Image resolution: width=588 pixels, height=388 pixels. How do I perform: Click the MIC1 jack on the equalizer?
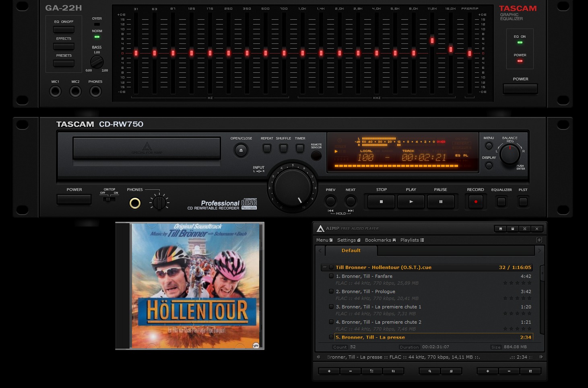(x=55, y=92)
